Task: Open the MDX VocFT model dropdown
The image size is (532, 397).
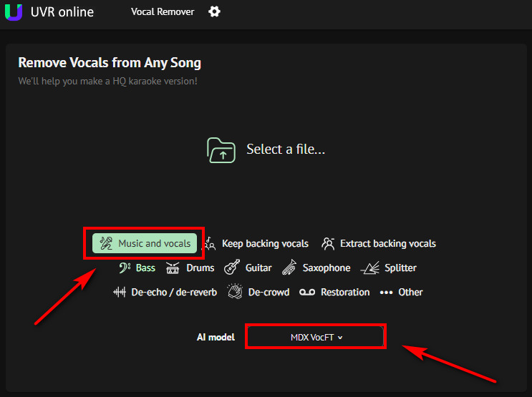Action: click(316, 338)
